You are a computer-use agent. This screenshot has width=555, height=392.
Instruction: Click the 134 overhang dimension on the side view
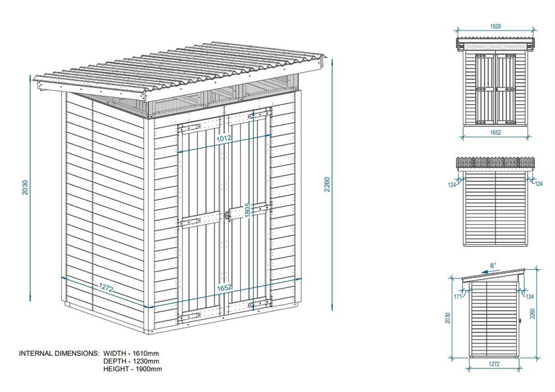[x=531, y=298]
